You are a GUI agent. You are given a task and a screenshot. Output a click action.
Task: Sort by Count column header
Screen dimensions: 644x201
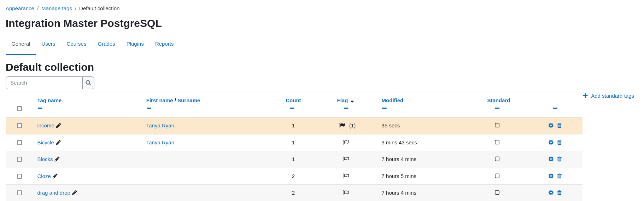(293, 100)
